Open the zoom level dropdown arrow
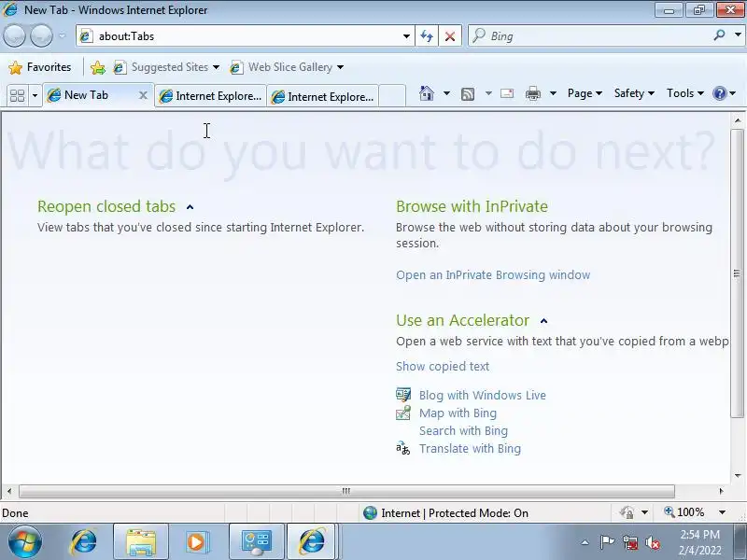This screenshot has height=560, width=747. (722, 512)
